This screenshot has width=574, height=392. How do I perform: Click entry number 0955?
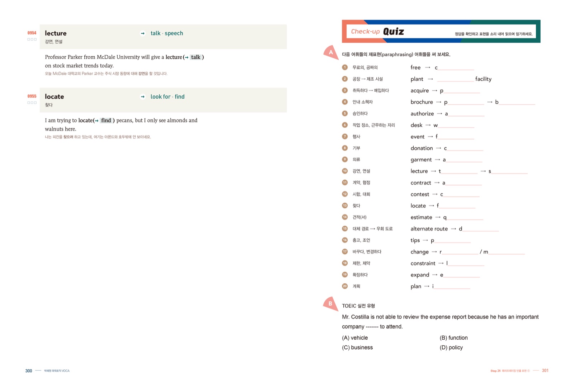[x=32, y=96]
